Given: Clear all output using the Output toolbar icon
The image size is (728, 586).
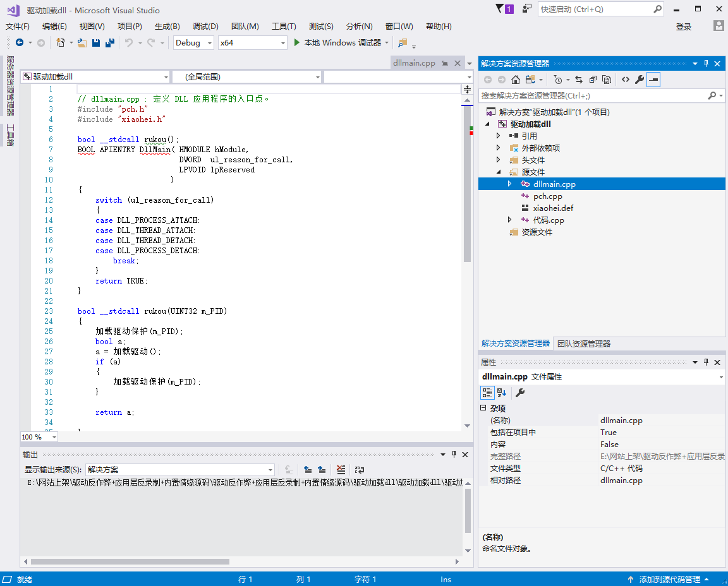Looking at the screenshot, I should point(341,470).
